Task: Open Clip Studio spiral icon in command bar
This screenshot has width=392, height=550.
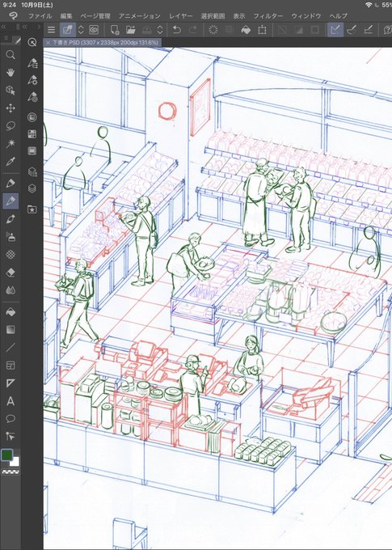Action: click(94, 30)
